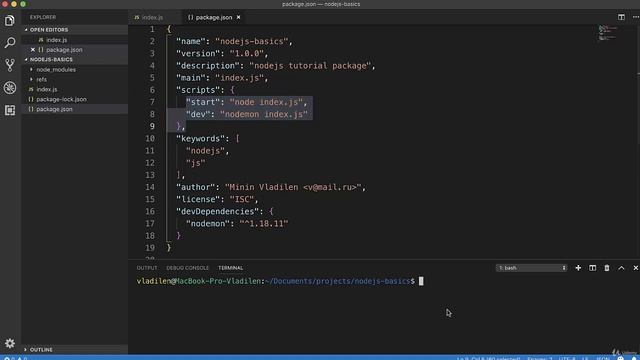Viewport: 640px width, 360px height.
Task: Maximize the panel with up chevron
Action: point(621,268)
